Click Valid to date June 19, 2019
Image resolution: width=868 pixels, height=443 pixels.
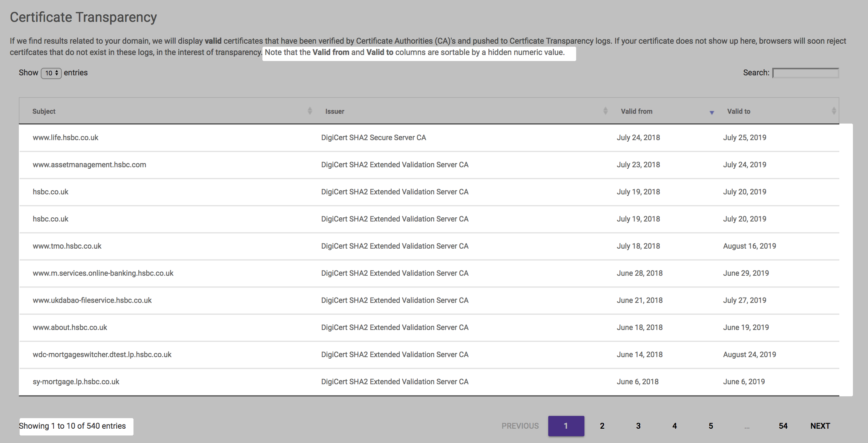point(746,328)
